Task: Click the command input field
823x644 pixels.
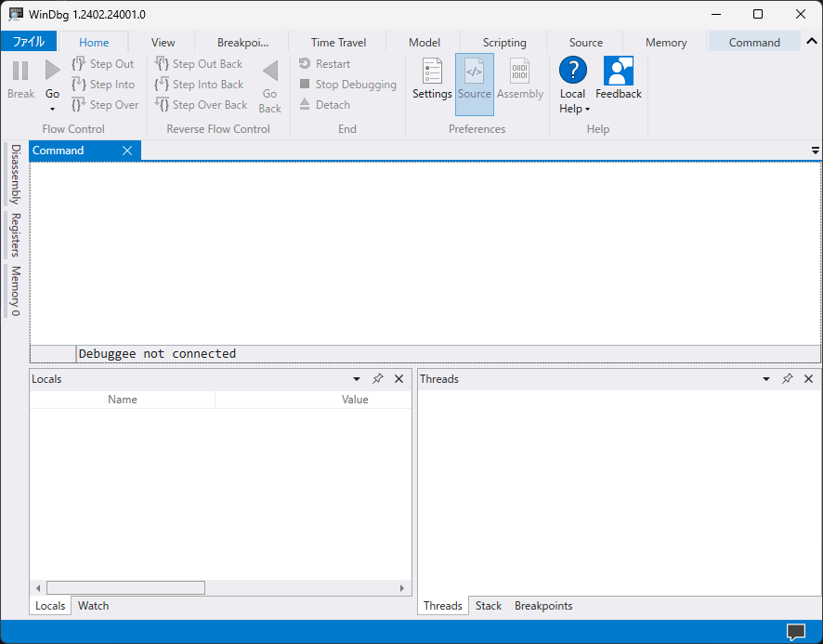Action: 448,353
